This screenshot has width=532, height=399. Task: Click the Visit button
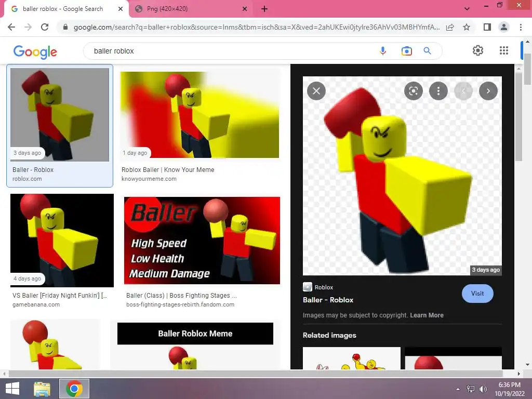point(477,294)
